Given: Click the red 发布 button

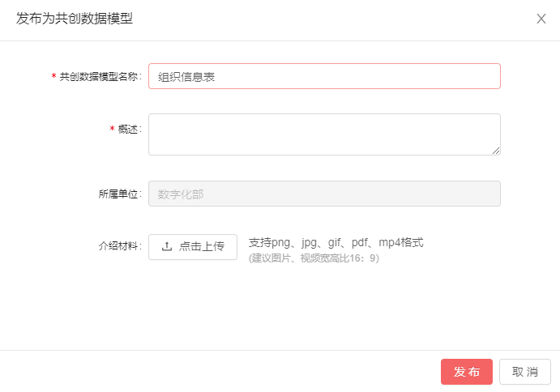Looking at the screenshot, I should click(466, 372).
